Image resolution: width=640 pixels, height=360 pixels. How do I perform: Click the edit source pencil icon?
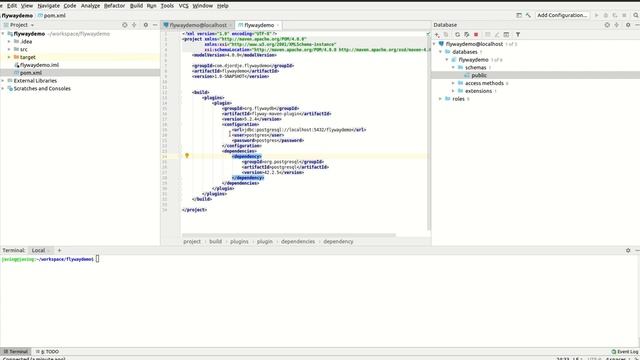click(497, 35)
